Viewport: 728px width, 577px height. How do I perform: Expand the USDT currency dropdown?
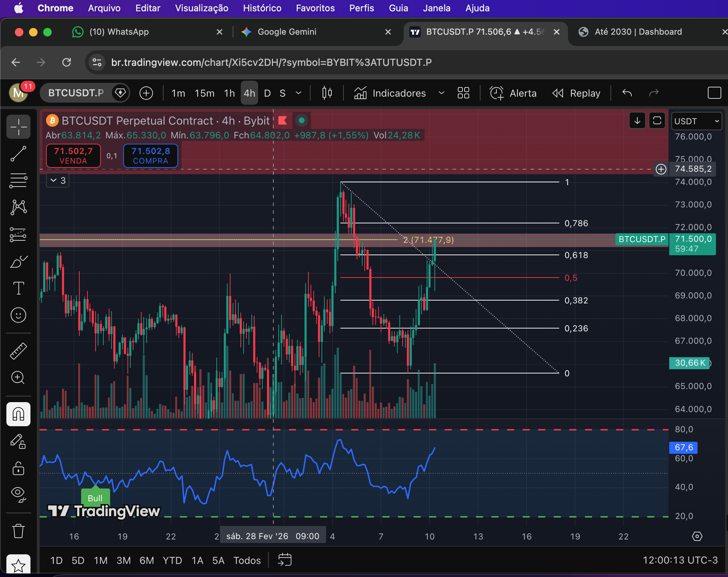(696, 121)
